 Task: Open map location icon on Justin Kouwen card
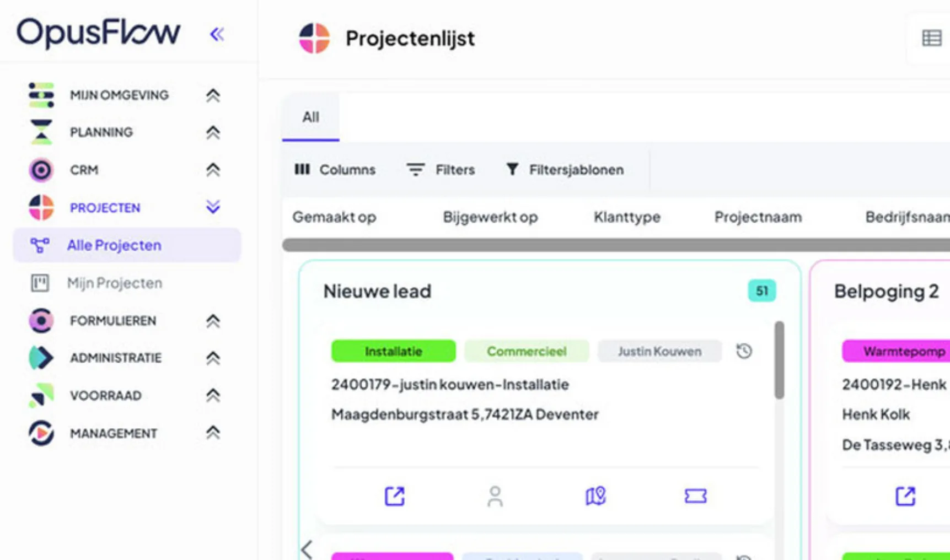point(595,496)
